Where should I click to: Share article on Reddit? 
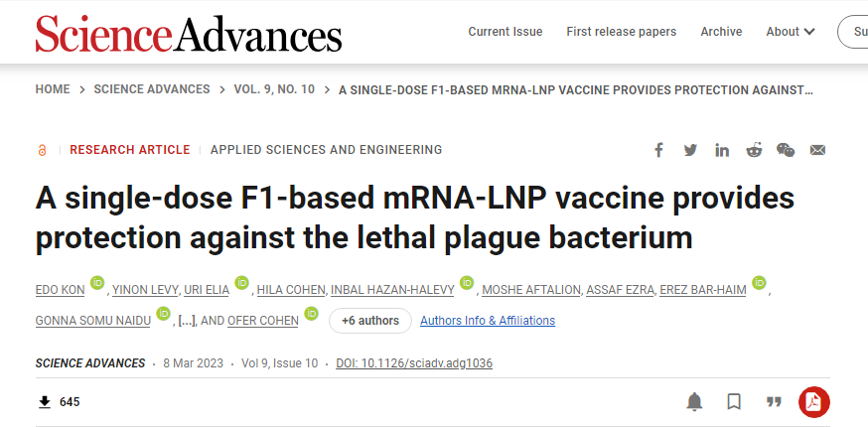pyautogui.click(x=754, y=150)
